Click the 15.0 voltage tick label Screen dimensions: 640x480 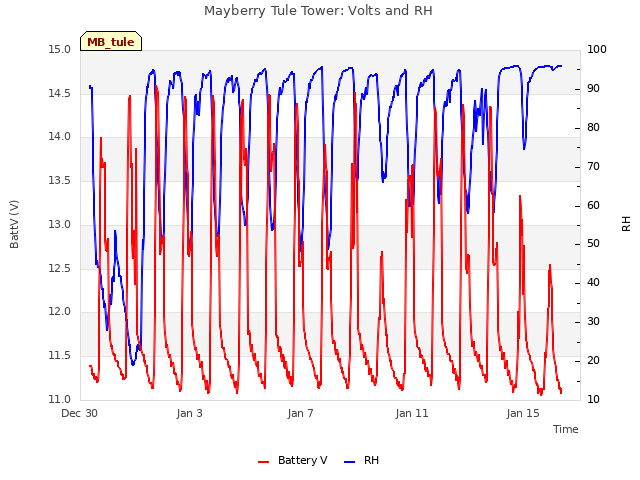coord(60,50)
